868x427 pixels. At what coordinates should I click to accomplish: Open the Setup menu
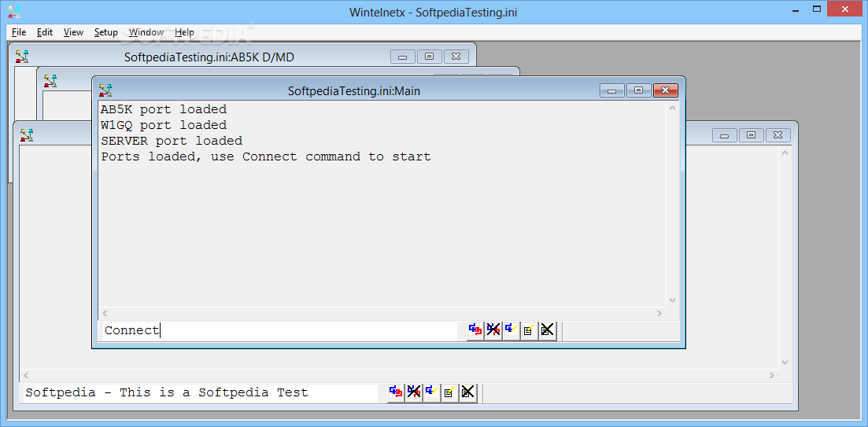click(x=105, y=32)
